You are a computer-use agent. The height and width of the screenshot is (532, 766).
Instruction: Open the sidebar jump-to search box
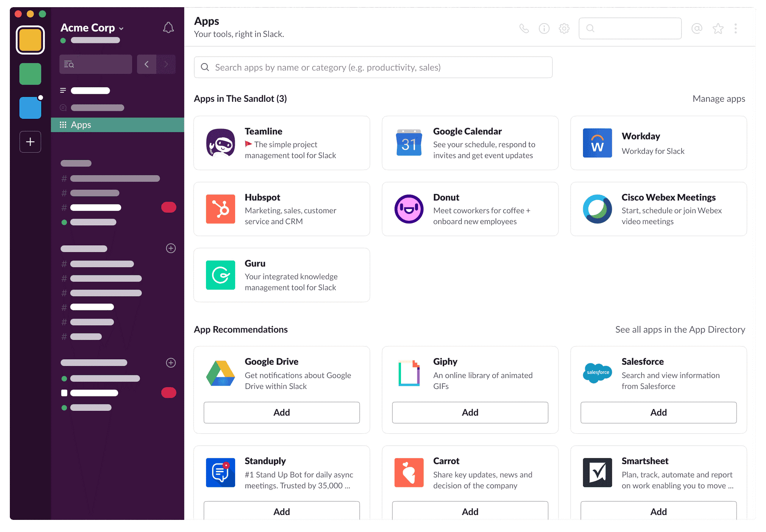click(x=96, y=64)
